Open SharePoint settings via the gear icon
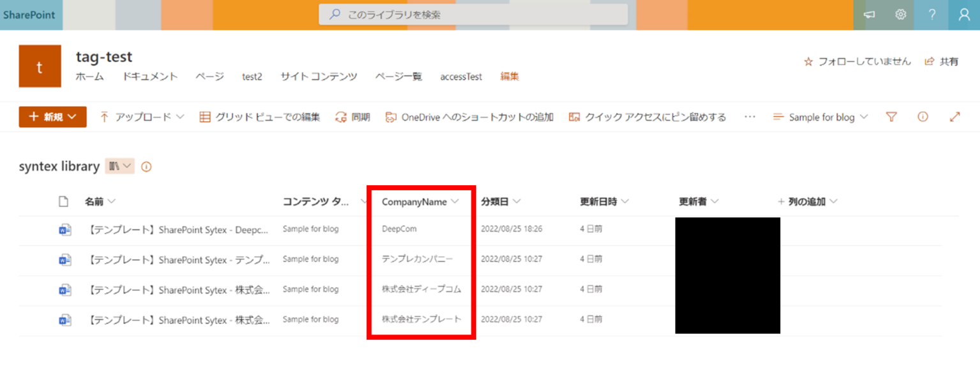Screen dimensions: 980x378 (x=900, y=14)
